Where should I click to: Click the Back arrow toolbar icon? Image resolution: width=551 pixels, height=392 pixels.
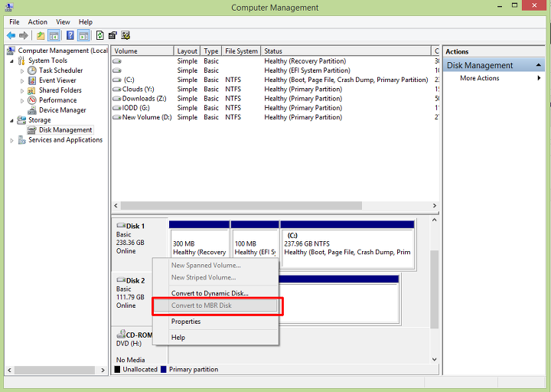click(x=11, y=35)
